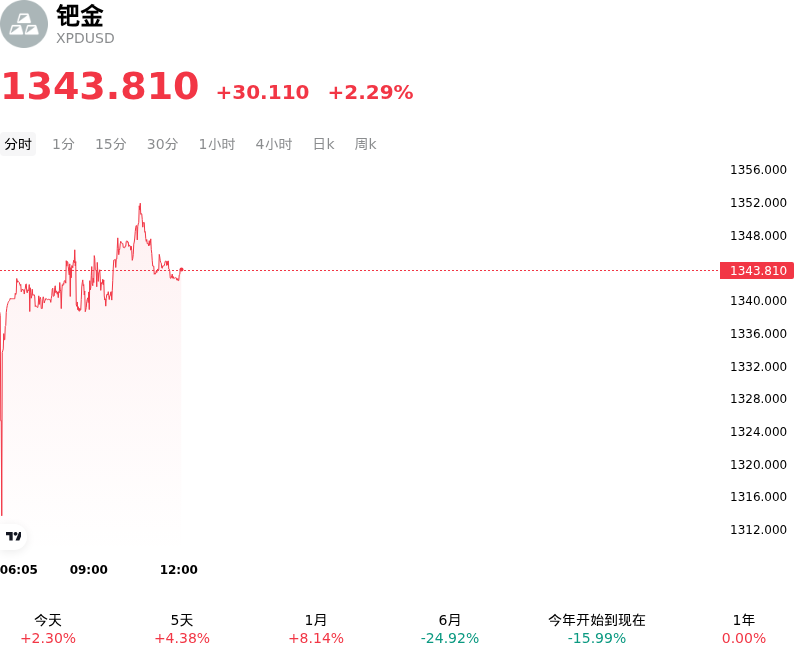800x658 pixels.
Task: Select the 5天 +4.38% range
Action: coord(182,629)
